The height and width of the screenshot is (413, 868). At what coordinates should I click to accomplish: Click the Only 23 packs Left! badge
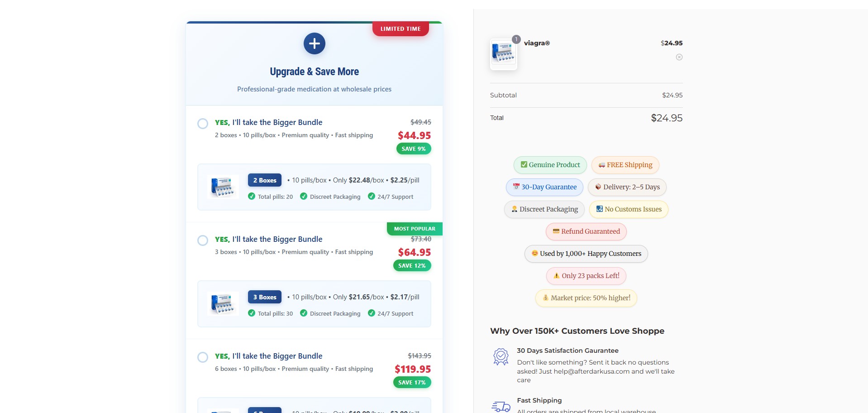[586, 276]
